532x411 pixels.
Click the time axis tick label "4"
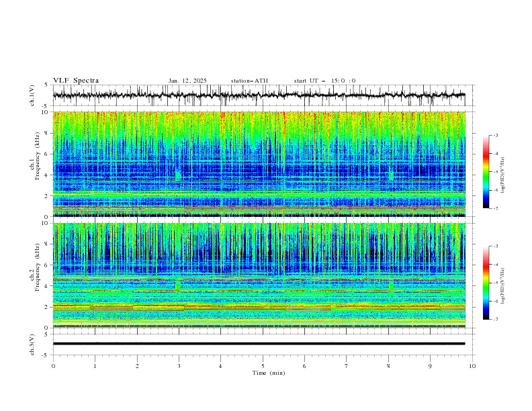coord(220,366)
